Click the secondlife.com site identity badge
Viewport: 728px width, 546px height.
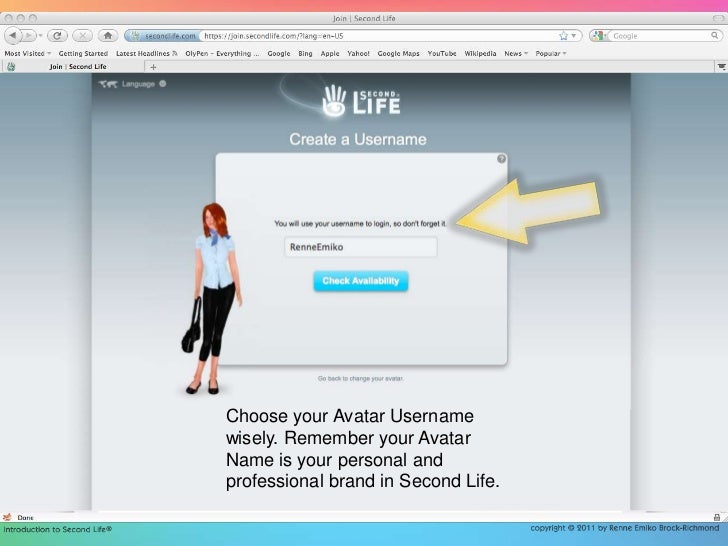point(163,36)
